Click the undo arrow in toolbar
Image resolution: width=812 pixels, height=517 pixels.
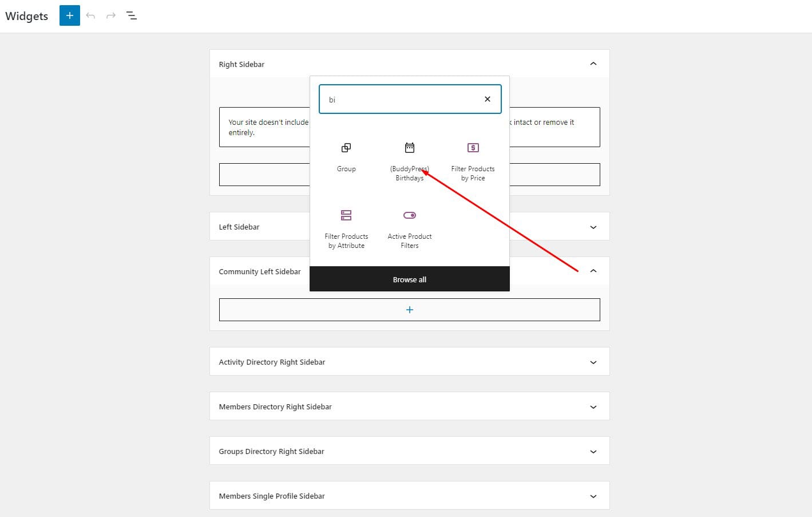90,15
